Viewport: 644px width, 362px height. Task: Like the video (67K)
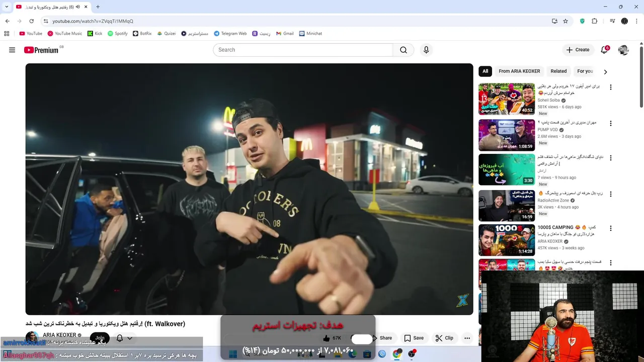pos(332,338)
